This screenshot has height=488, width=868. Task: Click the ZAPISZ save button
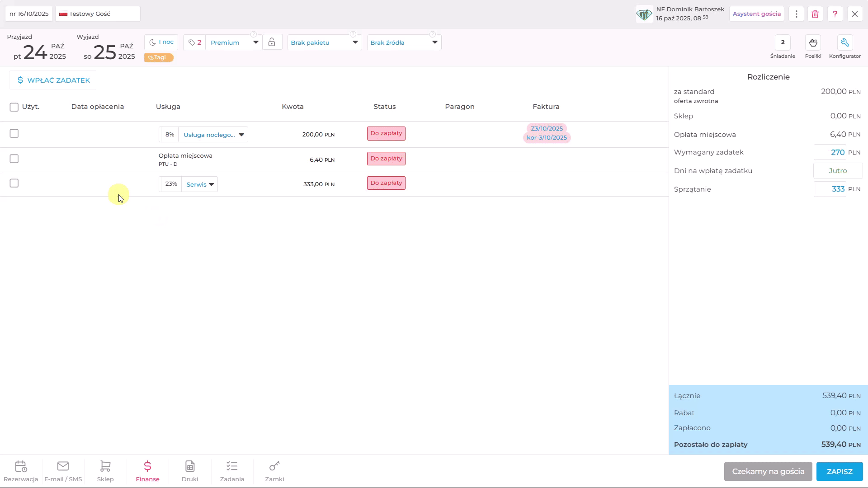[x=840, y=471]
